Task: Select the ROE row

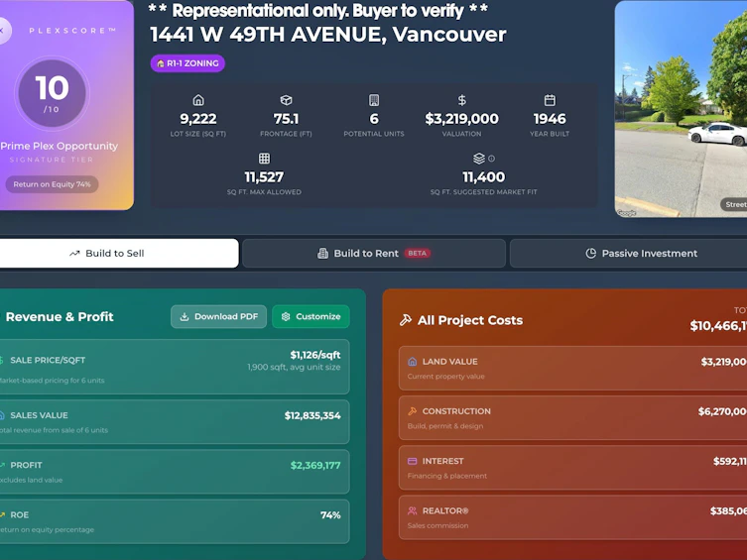Action: (x=175, y=521)
